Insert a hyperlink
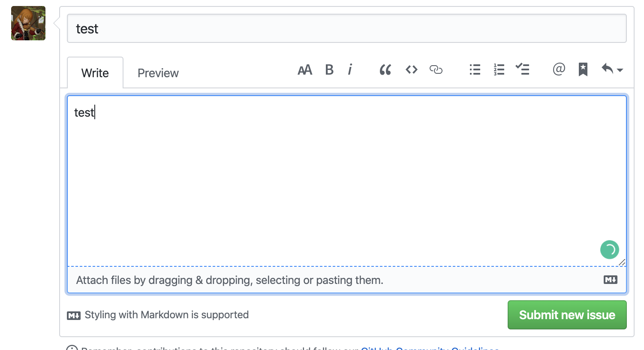The height and width of the screenshot is (350, 644). [x=436, y=69]
